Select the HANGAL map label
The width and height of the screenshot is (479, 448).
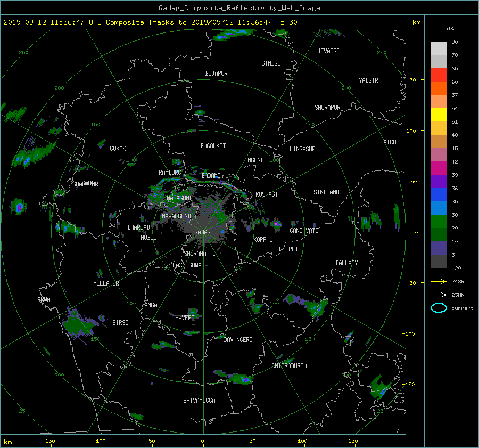pos(150,305)
